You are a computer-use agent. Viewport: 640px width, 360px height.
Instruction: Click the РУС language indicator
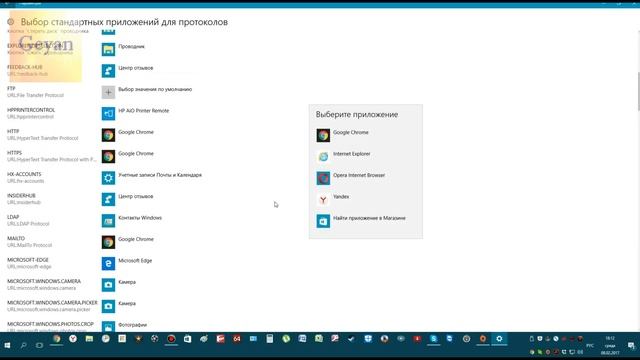(x=590, y=346)
